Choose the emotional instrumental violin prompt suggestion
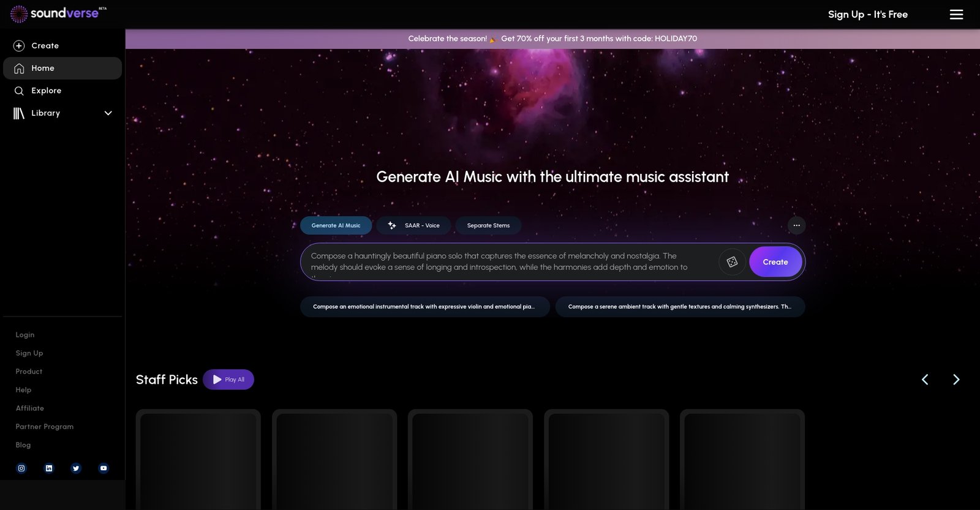The height and width of the screenshot is (510, 980). pos(424,307)
